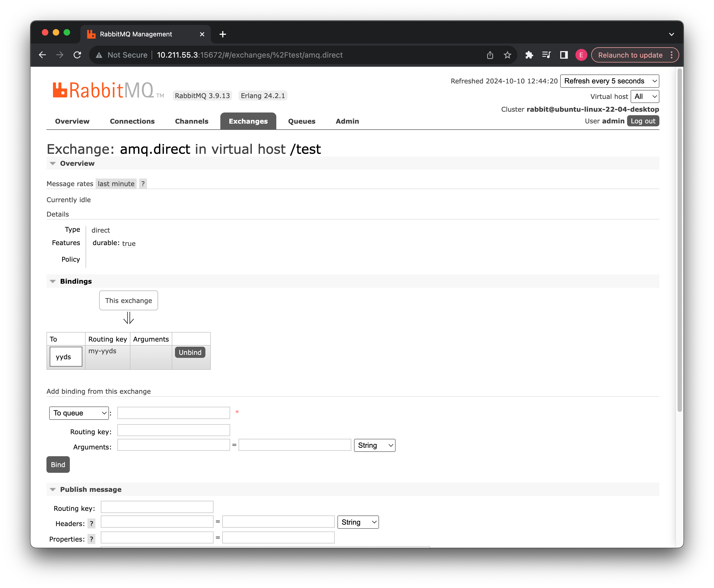Go to the Connections tab

(132, 121)
